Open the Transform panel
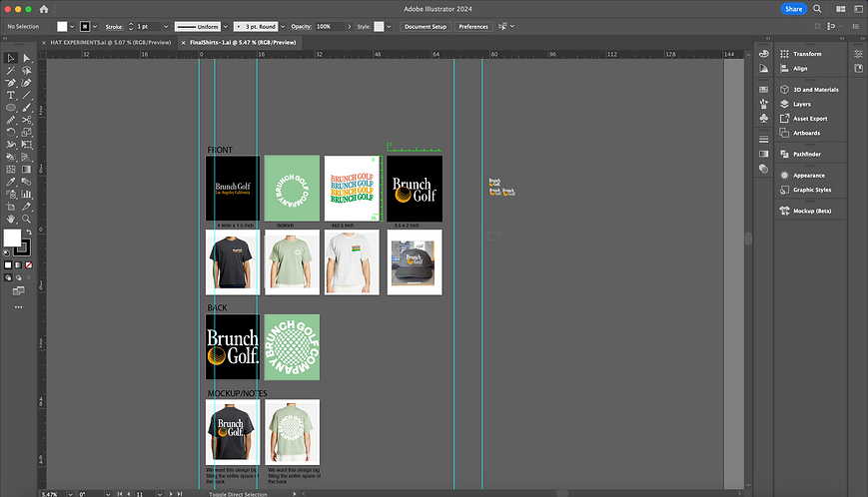Screen dimensions: 868x497 tap(807, 54)
